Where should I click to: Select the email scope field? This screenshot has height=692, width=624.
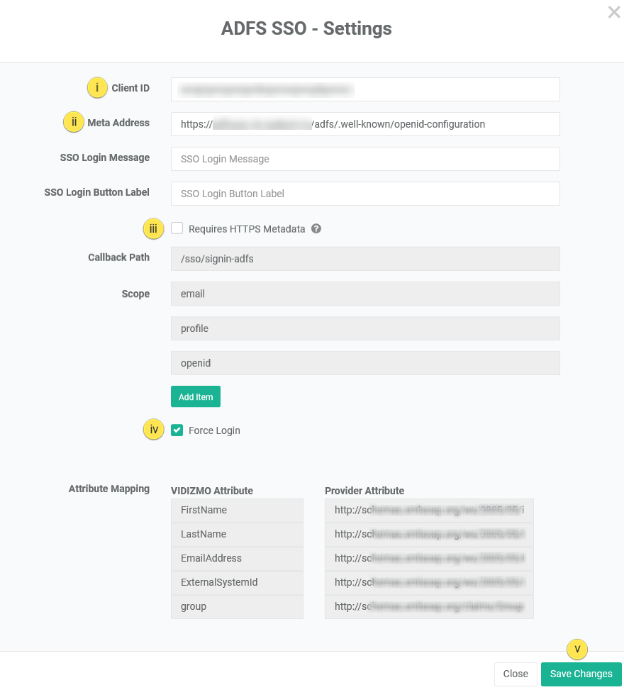point(365,294)
